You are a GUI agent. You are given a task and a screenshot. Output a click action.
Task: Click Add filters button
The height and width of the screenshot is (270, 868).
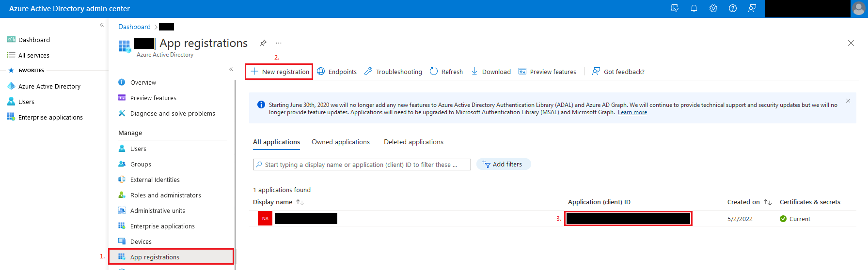(x=503, y=165)
